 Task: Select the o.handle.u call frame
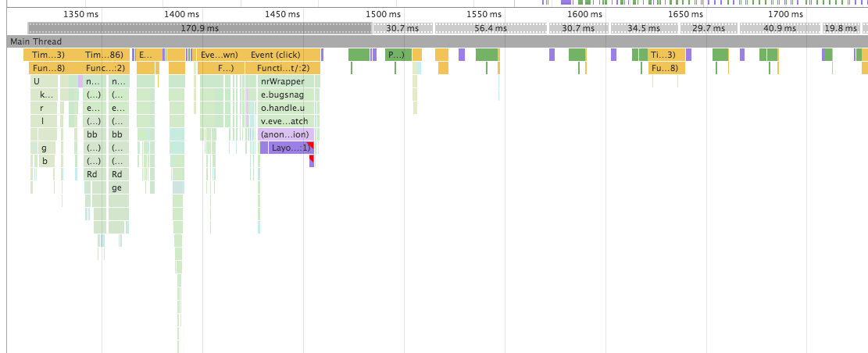pos(286,108)
